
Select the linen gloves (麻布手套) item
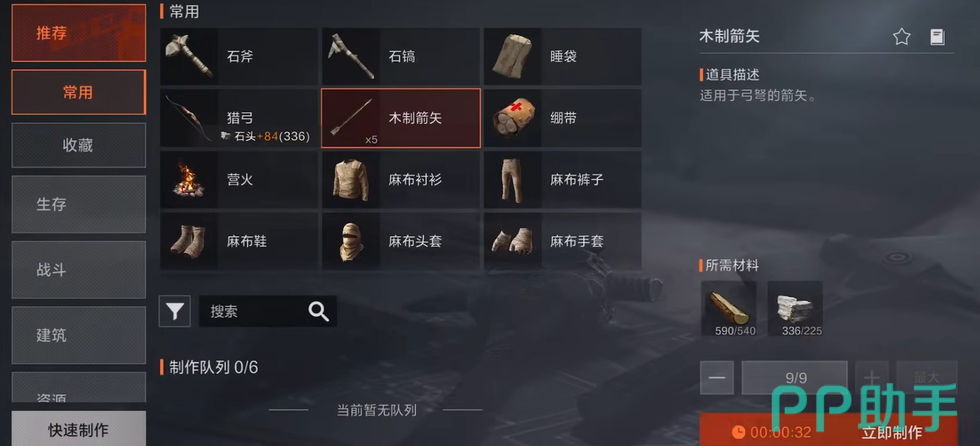pos(562,241)
